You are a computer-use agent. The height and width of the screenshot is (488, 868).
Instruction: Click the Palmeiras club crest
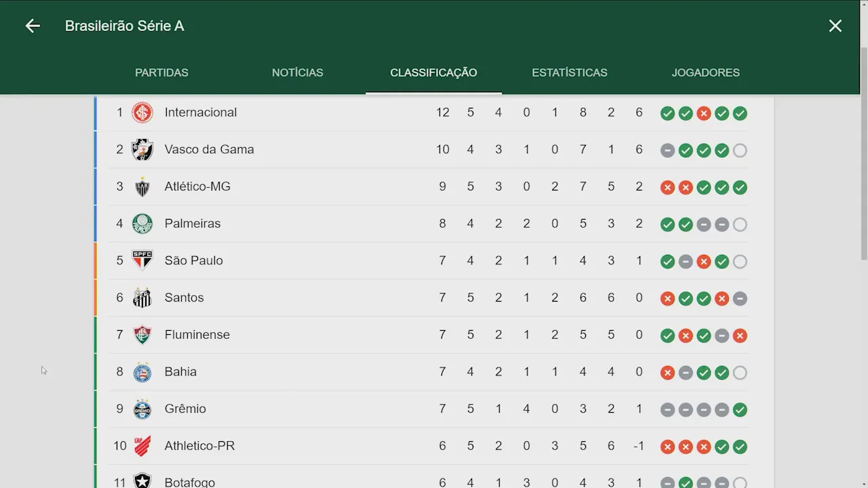142,224
